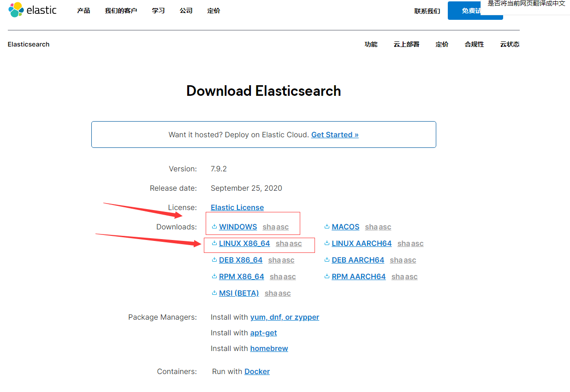Click asc link for RPM X86_64
Screen dimensions: 570x392
tap(290, 276)
